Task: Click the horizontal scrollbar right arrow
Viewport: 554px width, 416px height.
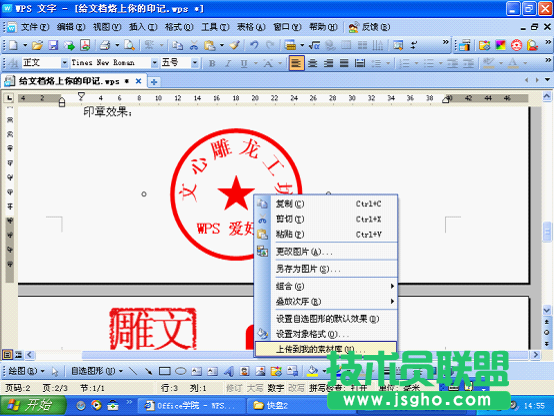Action: pos(536,354)
